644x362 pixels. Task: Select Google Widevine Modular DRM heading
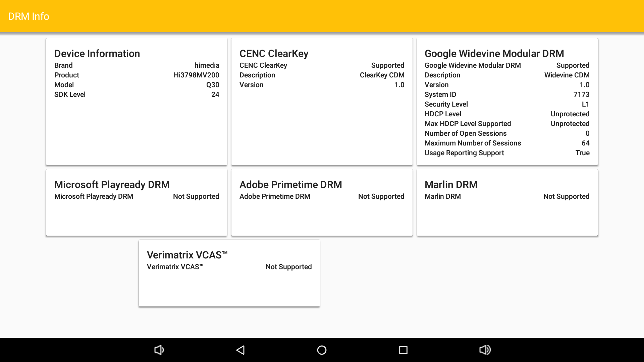[494, 54]
